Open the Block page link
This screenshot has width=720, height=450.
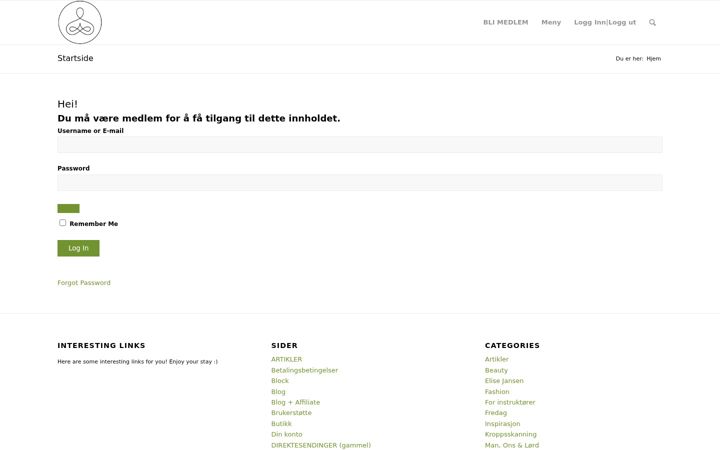point(280,381)
